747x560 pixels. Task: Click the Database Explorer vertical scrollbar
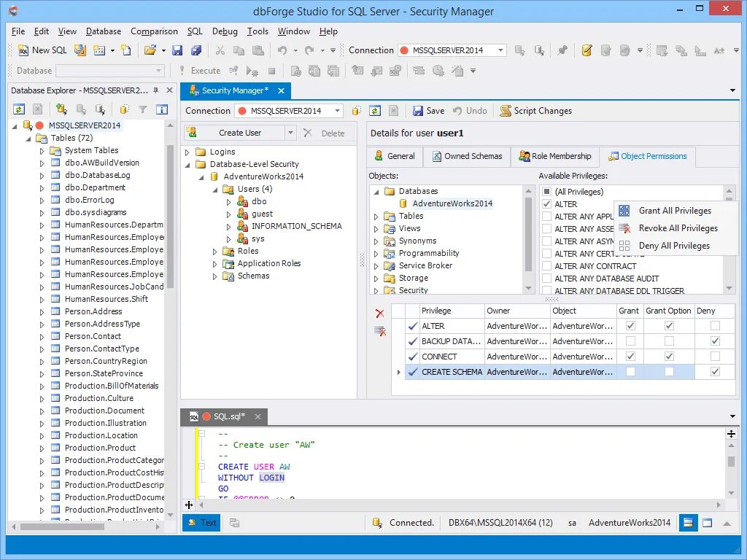[x=170, y=217]
